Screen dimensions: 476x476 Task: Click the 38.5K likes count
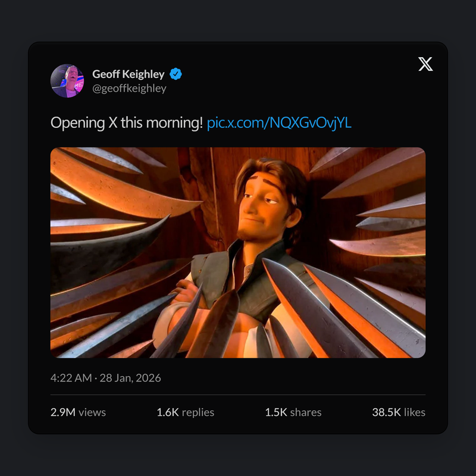387,412
